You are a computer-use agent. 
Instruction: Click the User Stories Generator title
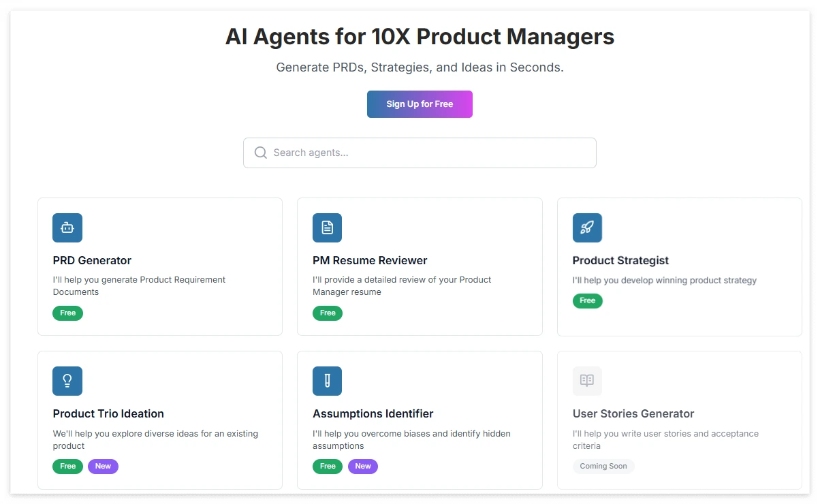[x=633, y=413]
